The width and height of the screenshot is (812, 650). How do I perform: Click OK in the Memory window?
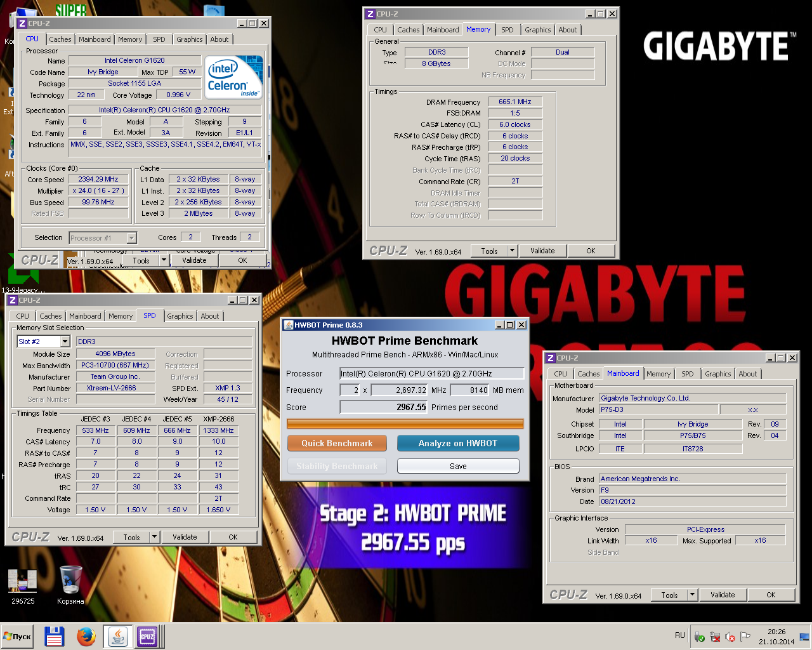[x=591, y=251]
